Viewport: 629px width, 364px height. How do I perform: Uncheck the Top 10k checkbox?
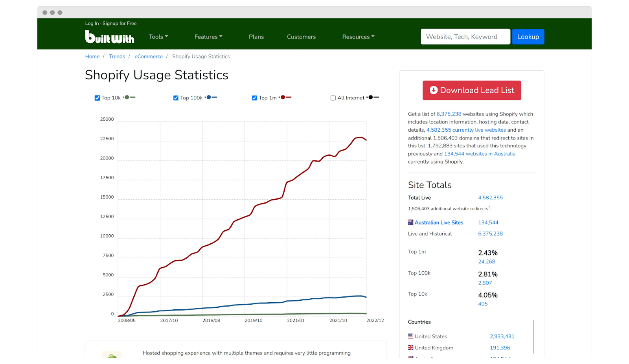coord(97,98)
